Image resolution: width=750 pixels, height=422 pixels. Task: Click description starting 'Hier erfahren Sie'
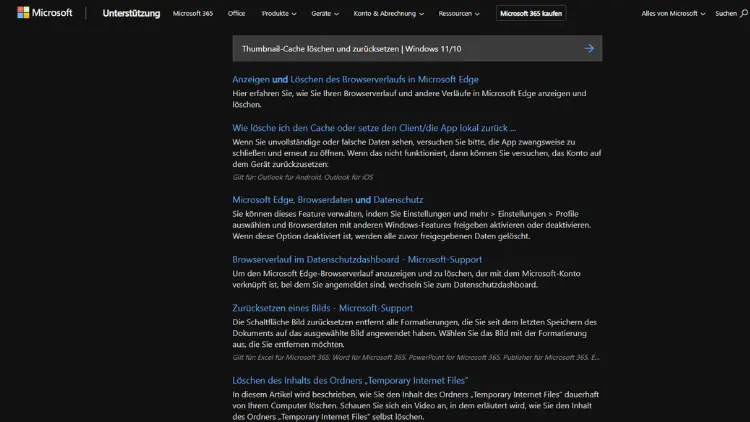point(409,99)
